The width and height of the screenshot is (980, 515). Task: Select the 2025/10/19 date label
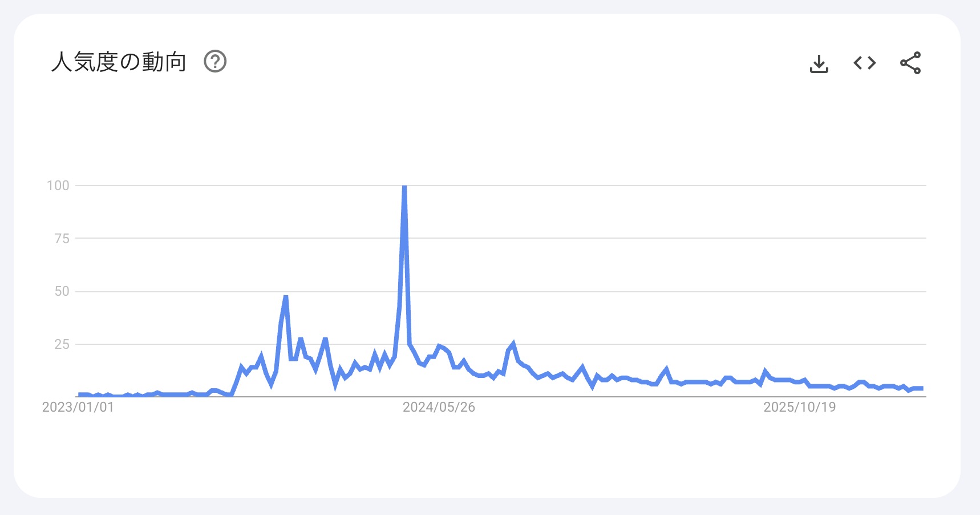(x=799, y=407)
